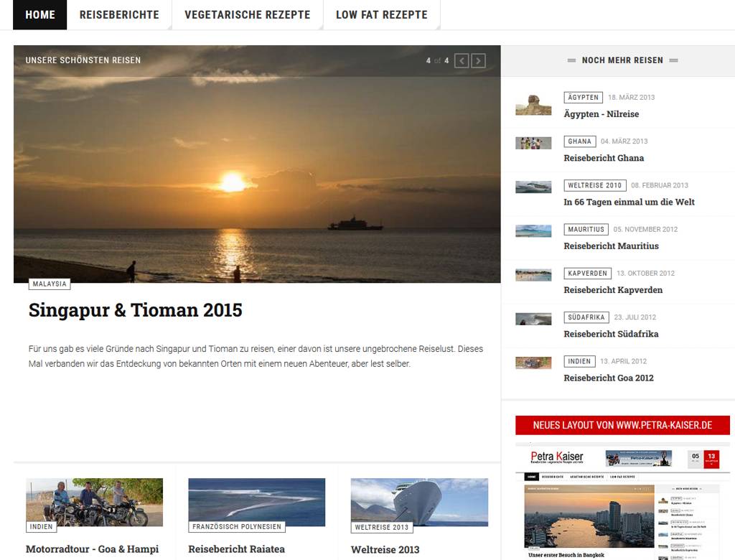The image size is (735, 560).
Task: Click the next slide arrow in slider
Action: coord(478,61)
